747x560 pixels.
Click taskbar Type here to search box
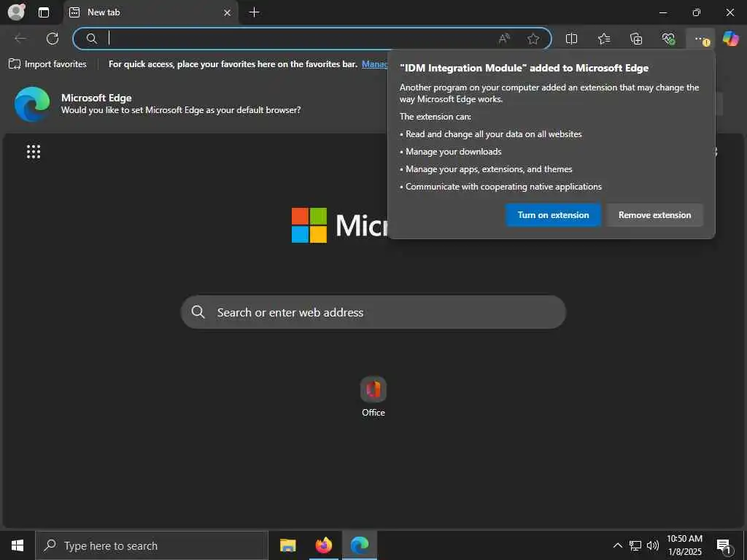coord(152,545)
